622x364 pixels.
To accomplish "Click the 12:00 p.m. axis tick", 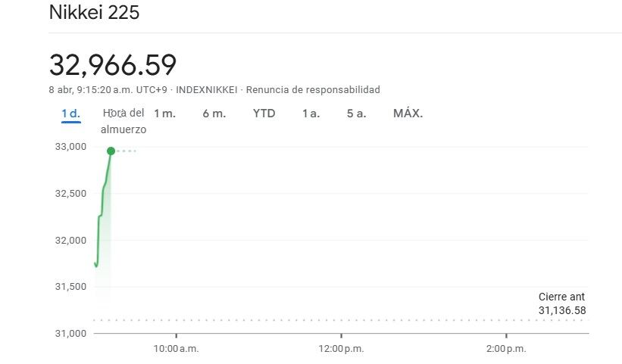I will click(341, 349).
